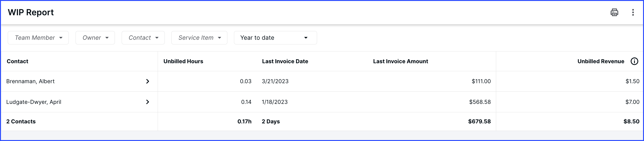Sort by Unbilled Revenue column header

click(601, 61)
